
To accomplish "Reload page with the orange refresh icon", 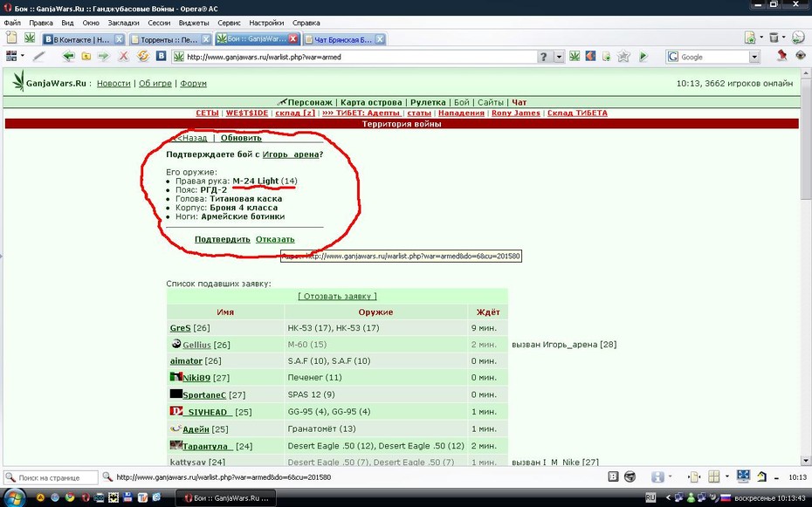I will [x=142, y=56].
